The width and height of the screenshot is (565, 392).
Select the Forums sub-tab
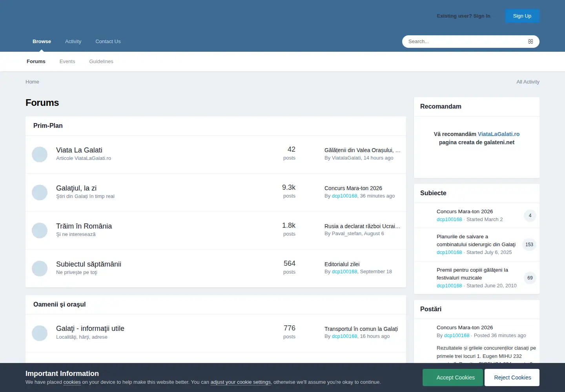click(x=36, y=62)
